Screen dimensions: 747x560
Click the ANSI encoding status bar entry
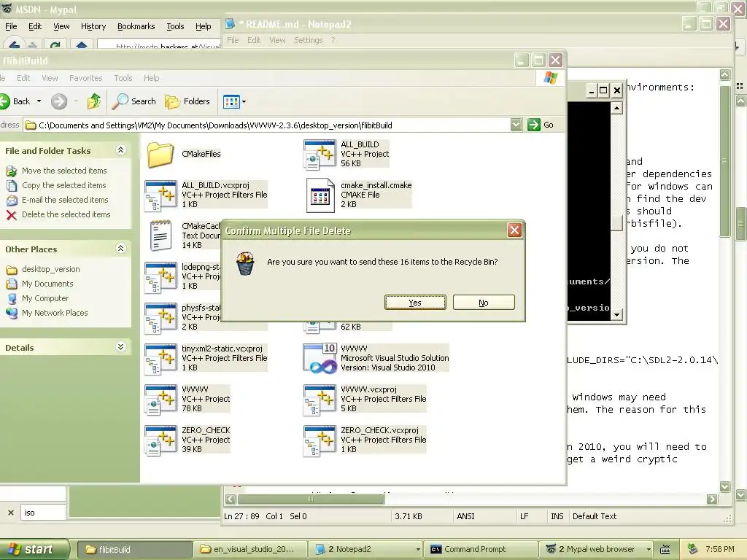(465, 516)
